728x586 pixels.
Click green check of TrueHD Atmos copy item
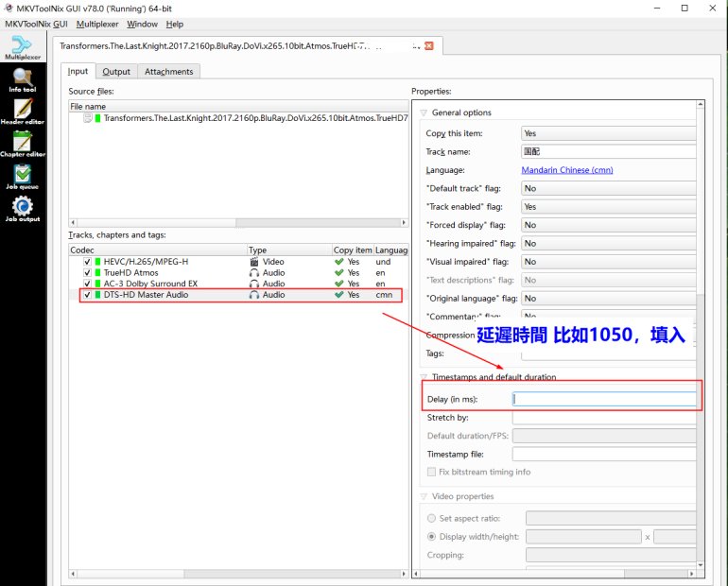(x=338, y=273)
